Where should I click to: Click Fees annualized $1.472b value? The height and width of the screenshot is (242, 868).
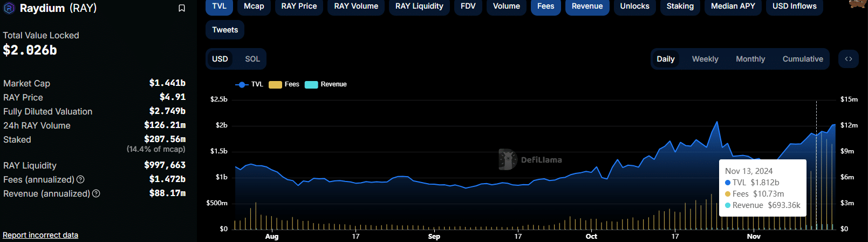[167, 179]
